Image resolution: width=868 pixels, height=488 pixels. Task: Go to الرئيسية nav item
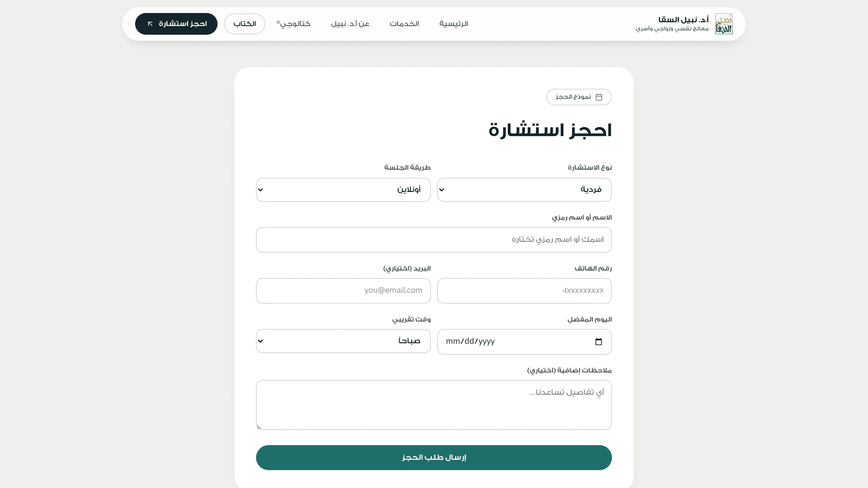click(453, 24)
